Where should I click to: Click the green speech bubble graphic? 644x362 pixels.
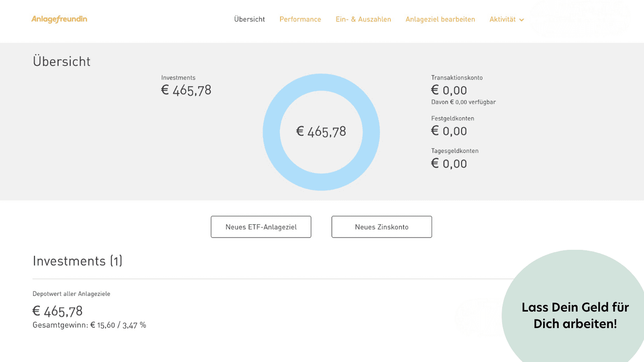tap(574, 315)
